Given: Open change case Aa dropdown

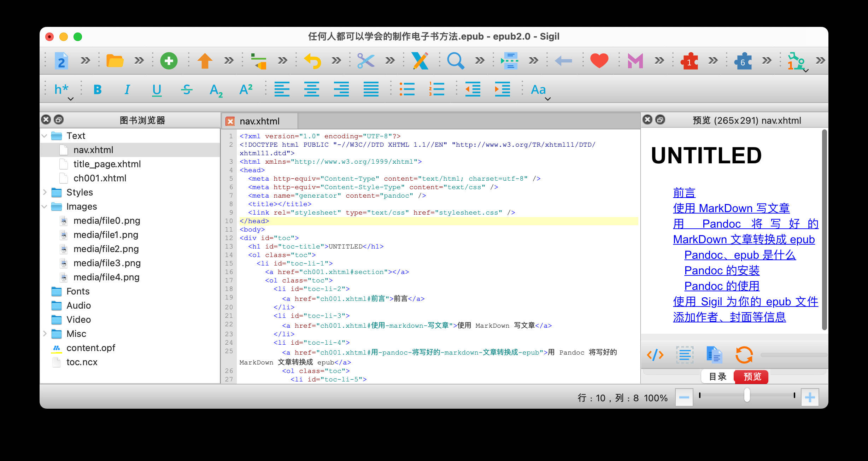Looking at the screenshot, I should tap(541, 91).
